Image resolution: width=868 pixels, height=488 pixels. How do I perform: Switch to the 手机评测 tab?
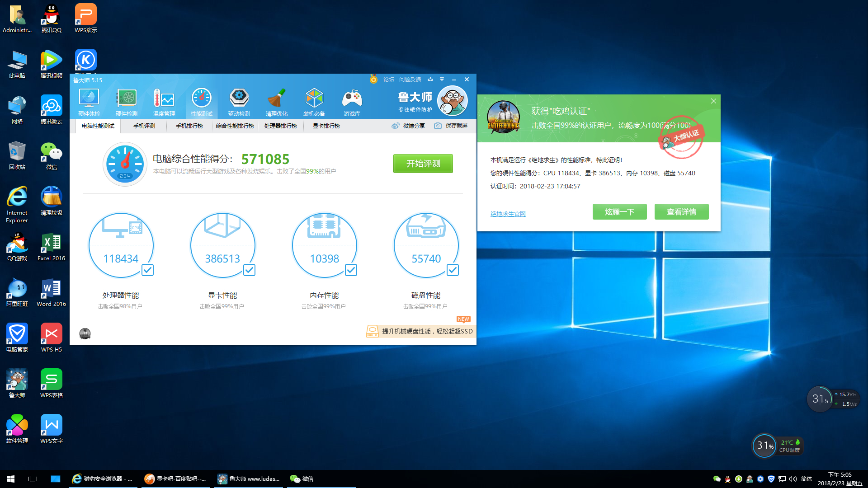pyautogui.click(x=144, y=126)
